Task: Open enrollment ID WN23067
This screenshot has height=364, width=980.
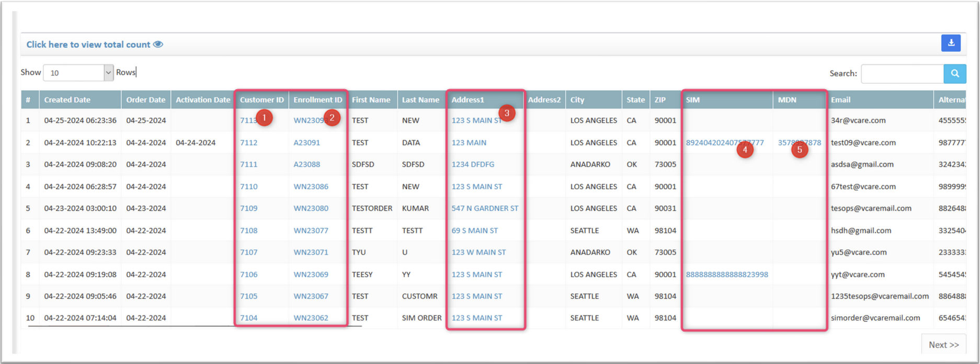Action: [311, 296]
